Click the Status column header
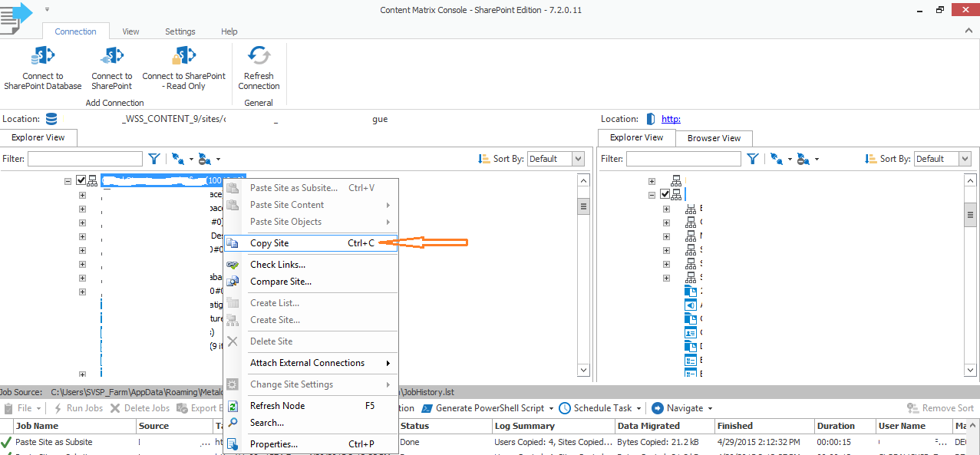 point(445,426)
